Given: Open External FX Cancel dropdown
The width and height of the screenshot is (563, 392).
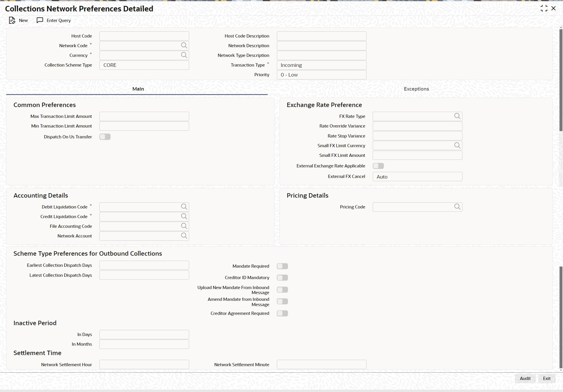Looking at the screenshot, I should tap(417, 177).
